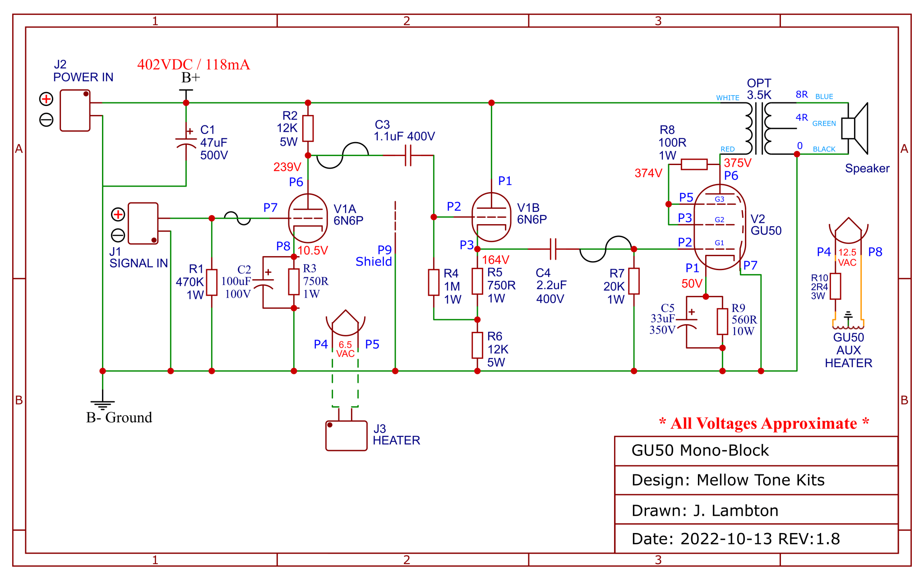Click the C1 47uF capacitor symbol
The image size is (924, 579).
tap(186, 142)
